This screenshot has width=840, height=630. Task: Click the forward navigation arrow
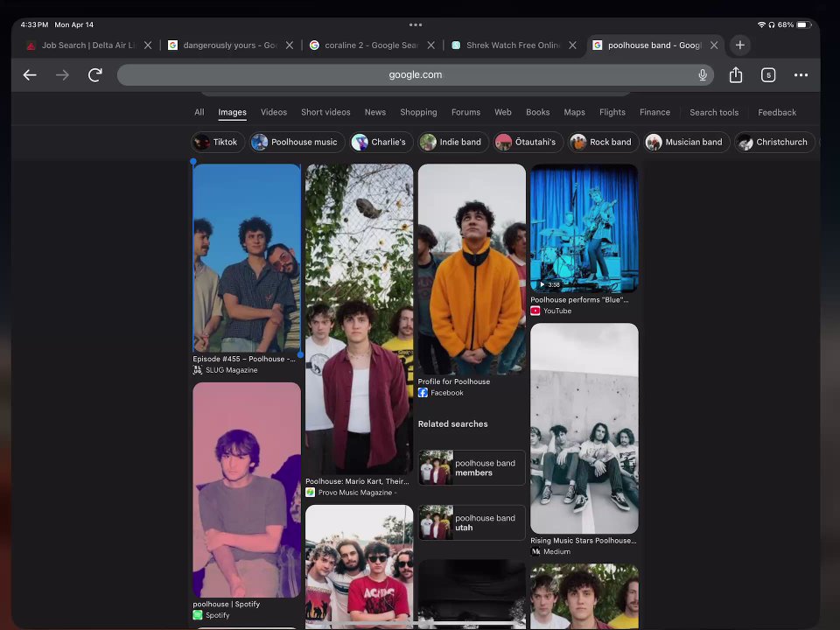(x=62, y=75)
